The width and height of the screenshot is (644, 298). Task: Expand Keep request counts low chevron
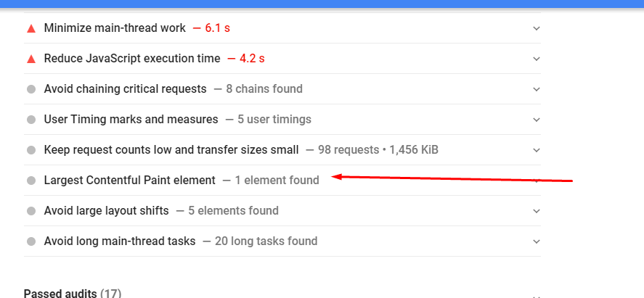[537, 150]
